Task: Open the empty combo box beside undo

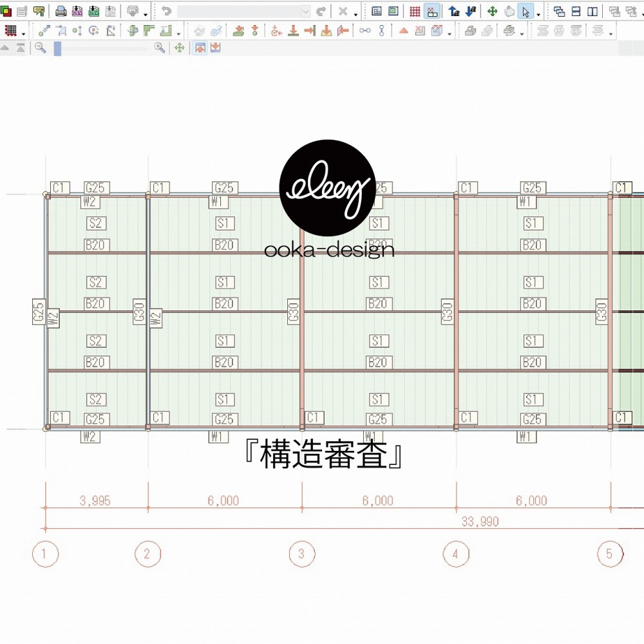Action: pyautogui.click(x=243, y=12)
